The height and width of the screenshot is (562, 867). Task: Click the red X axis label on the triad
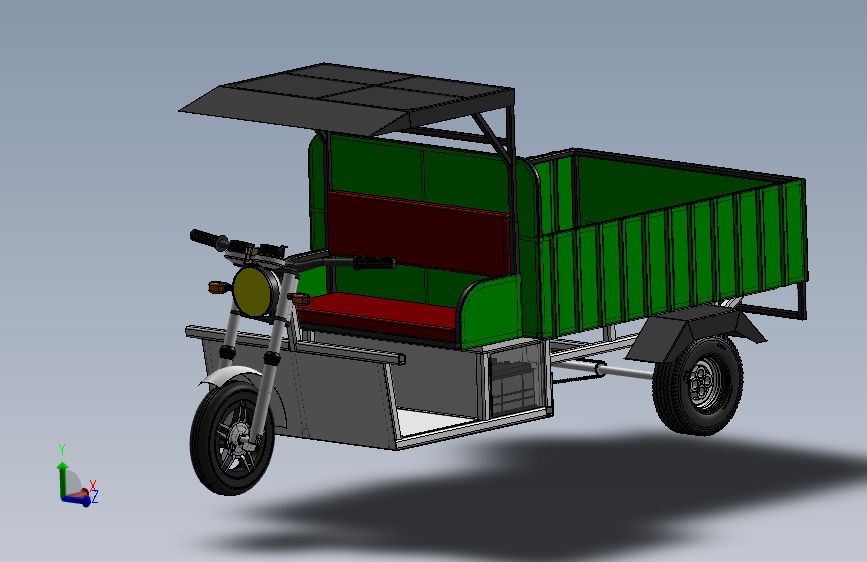coord(93,485)
